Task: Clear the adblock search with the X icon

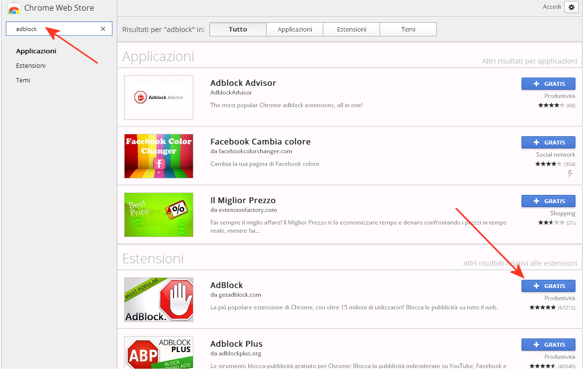Action: click(x=103, y=29)
